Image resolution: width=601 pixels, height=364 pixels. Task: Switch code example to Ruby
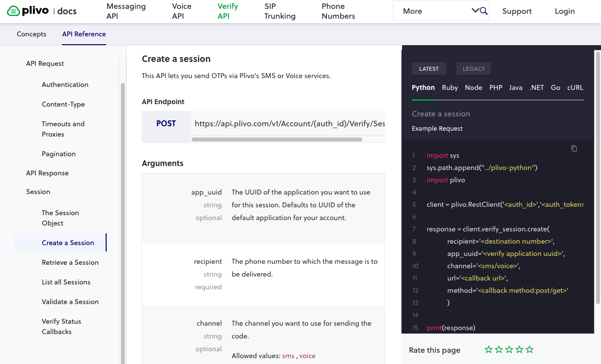(450, 87)
